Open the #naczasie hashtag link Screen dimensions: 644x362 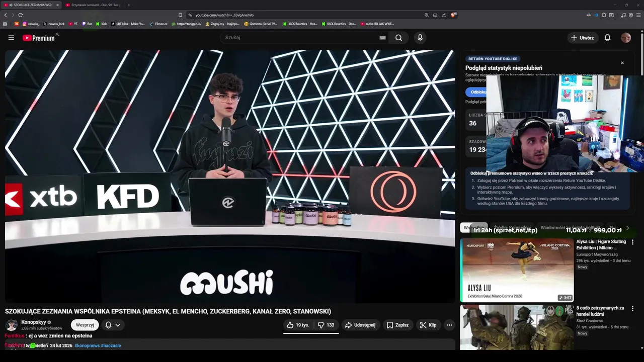pyautogui.click(x=111, y=346)
